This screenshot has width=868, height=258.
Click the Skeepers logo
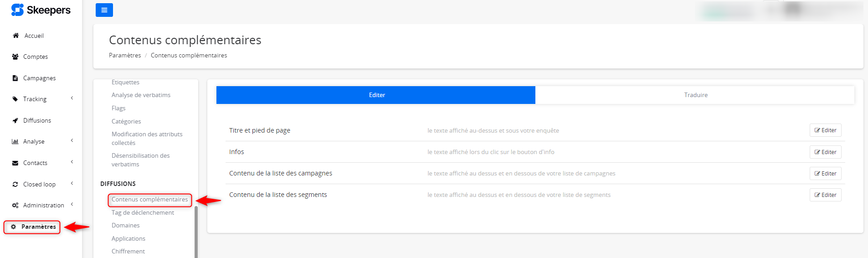pyautogui.click(x=41, y=10)
